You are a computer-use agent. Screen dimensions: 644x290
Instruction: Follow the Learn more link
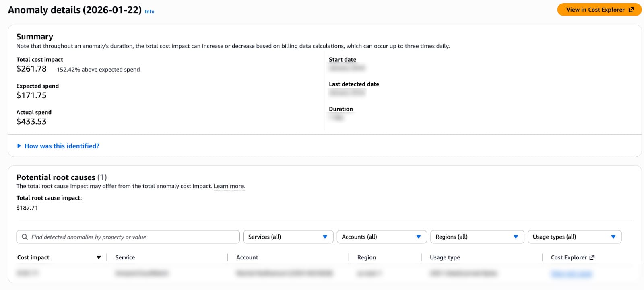tap(229, 186)
